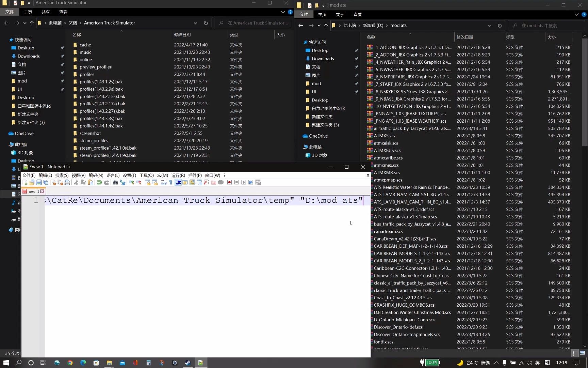This screenshot has width=588, height=368.
Task: Select the 'new 1' document tab in Notepad++
Action: pyautogui.click(x=34, y=191)
